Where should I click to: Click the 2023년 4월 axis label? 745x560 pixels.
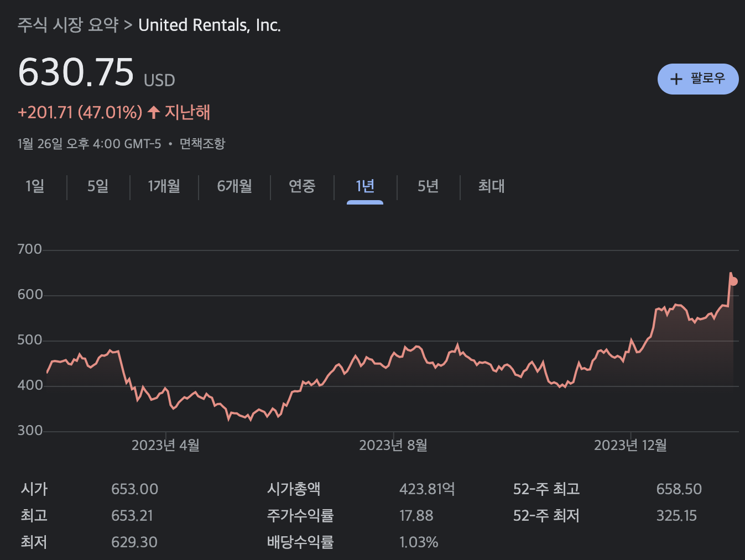[165, 446]
